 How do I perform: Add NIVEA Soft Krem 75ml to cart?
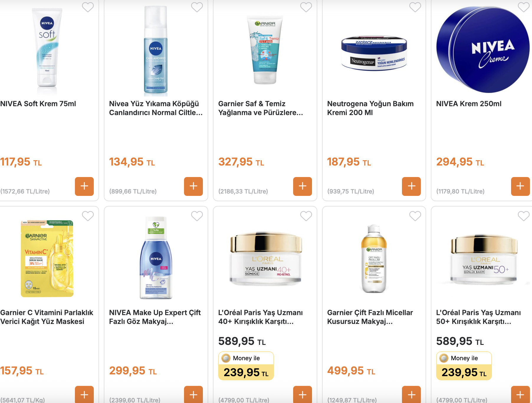(x=84, y=186)
